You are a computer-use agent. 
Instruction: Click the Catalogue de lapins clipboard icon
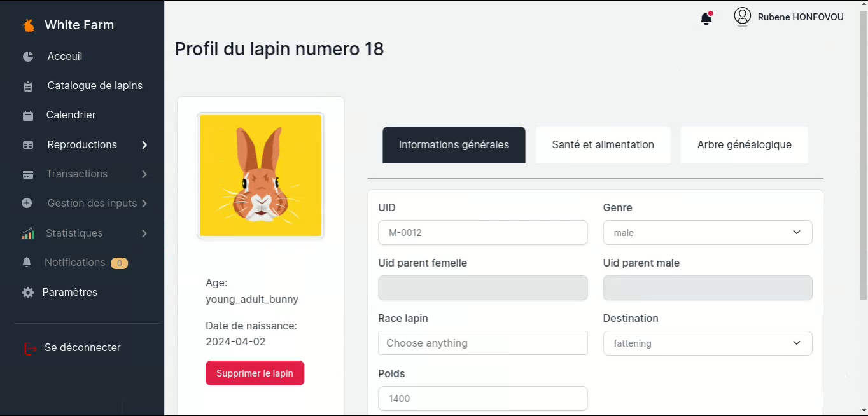(x=28, y=87)
